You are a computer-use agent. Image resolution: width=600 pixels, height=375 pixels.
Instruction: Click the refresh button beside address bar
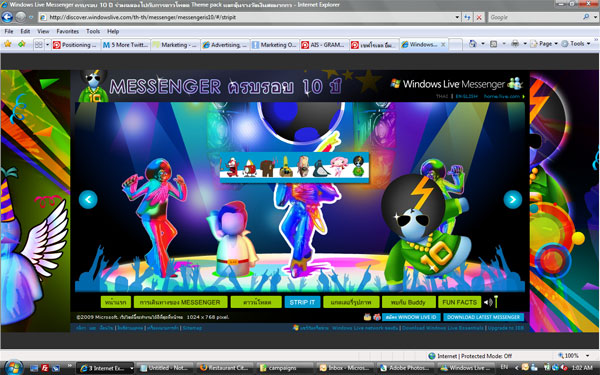pos(468,17)
